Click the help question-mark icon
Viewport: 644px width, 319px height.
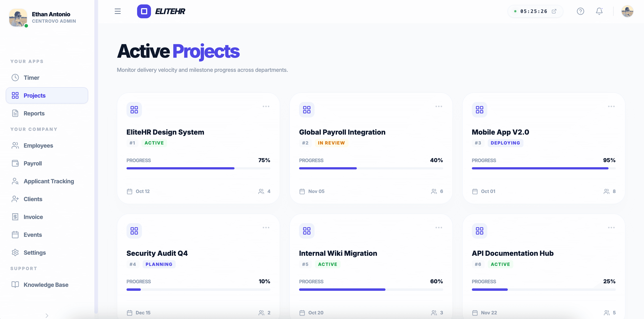pyautogui.click(x=581, y=11)
